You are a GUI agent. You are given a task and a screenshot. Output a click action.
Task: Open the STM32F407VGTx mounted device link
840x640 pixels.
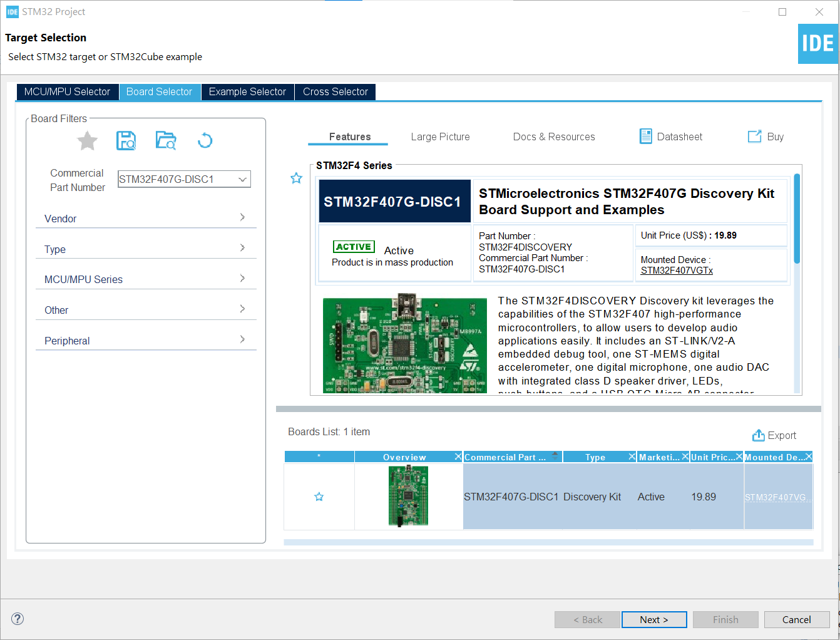[677, 271]
